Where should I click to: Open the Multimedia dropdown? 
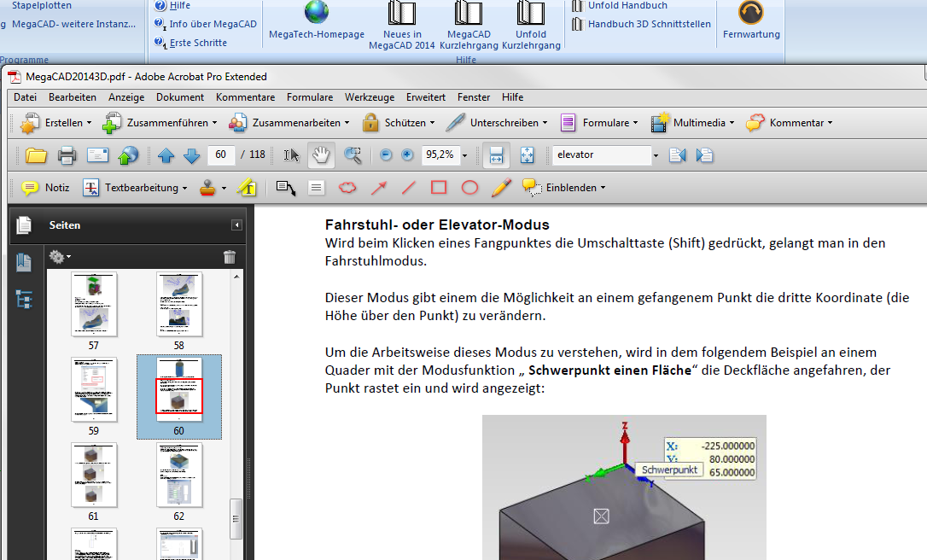pyautogui.click(x=692, y=123)
